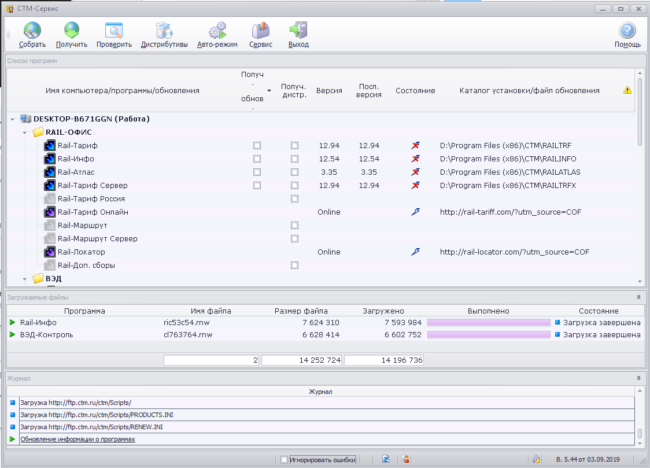Expand the ВЭД folder group
Screen dimensions: 650x468
tap(26, 279)
